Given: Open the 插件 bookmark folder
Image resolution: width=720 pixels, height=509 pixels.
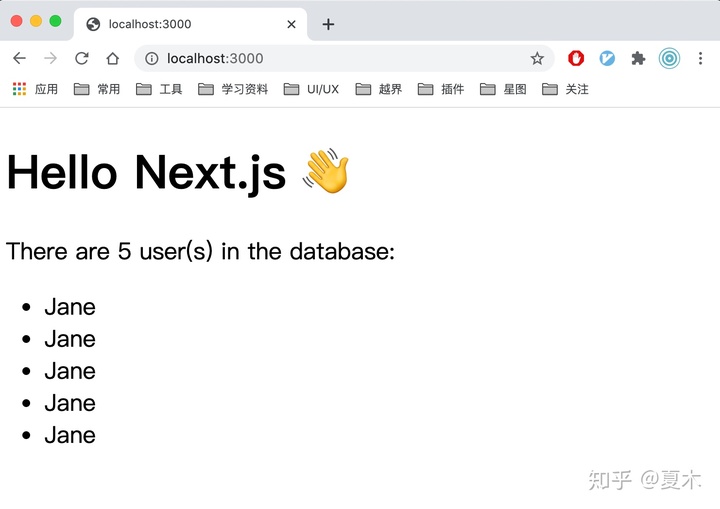Looking at the screenshot, I should coord(441,89).
